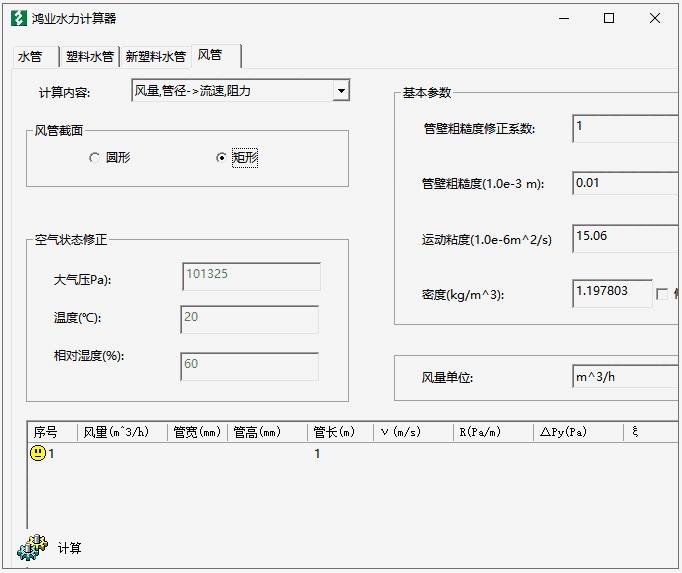Image resolution: width=682 pixels, height=573 pixels.
Task: Click the ξ column header
Action: coord(651,432)
